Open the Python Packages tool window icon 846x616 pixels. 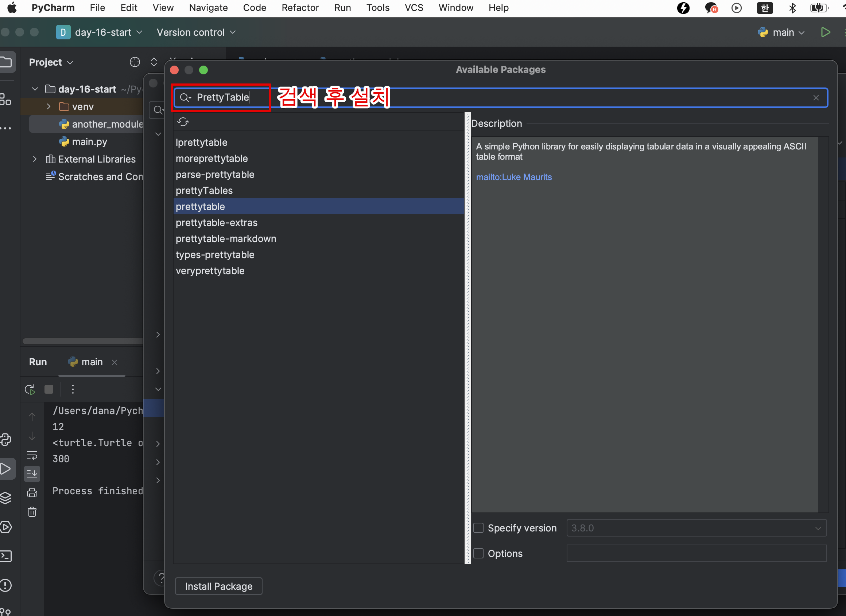coord(5,440)
